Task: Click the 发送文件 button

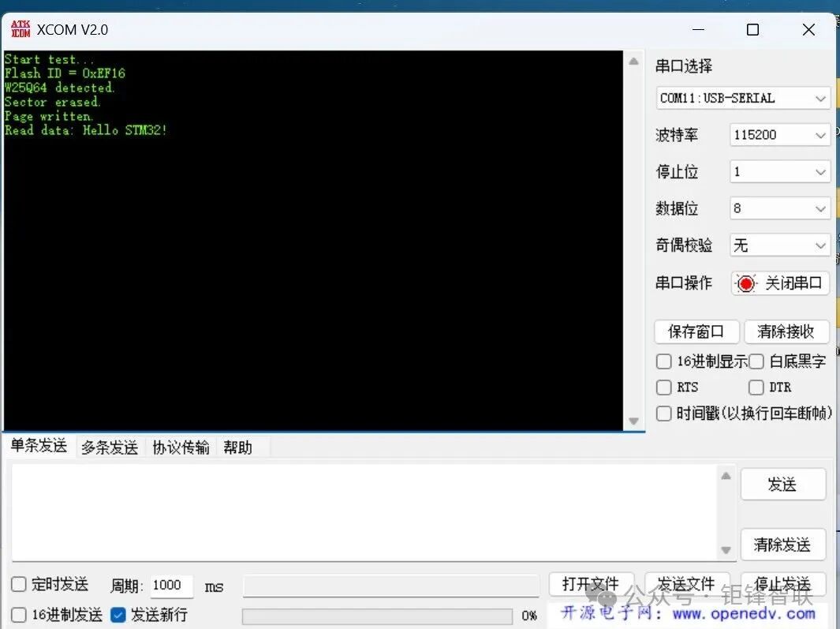Action: (687, 584)
